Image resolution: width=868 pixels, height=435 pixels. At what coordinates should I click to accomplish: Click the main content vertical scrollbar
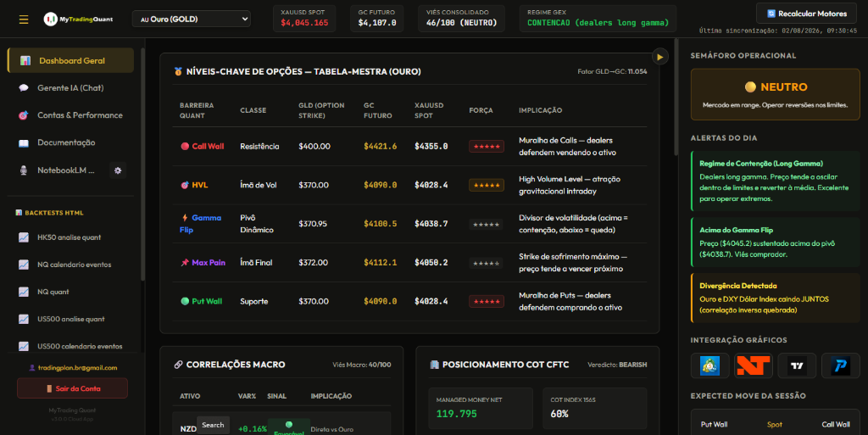(x=676, y=97)
